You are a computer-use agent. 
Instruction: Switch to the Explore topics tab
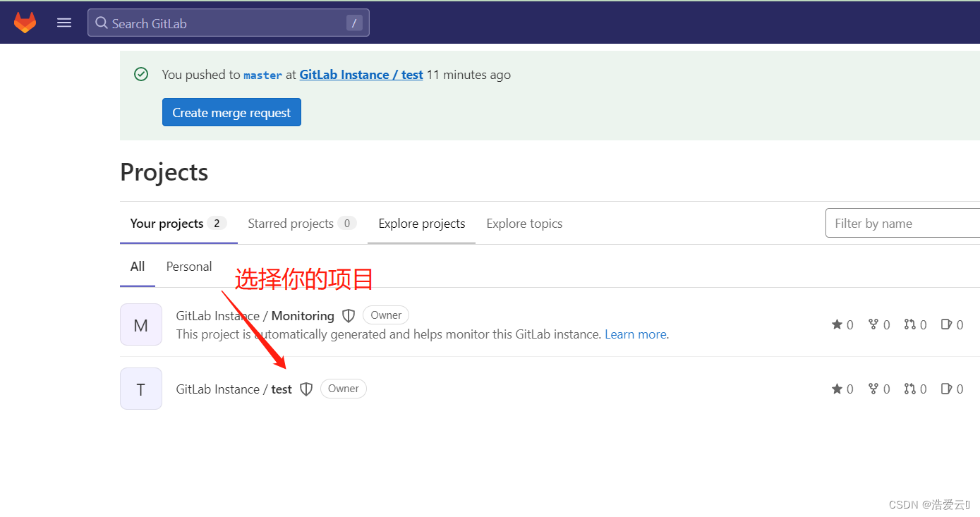(x=524, y=224)
